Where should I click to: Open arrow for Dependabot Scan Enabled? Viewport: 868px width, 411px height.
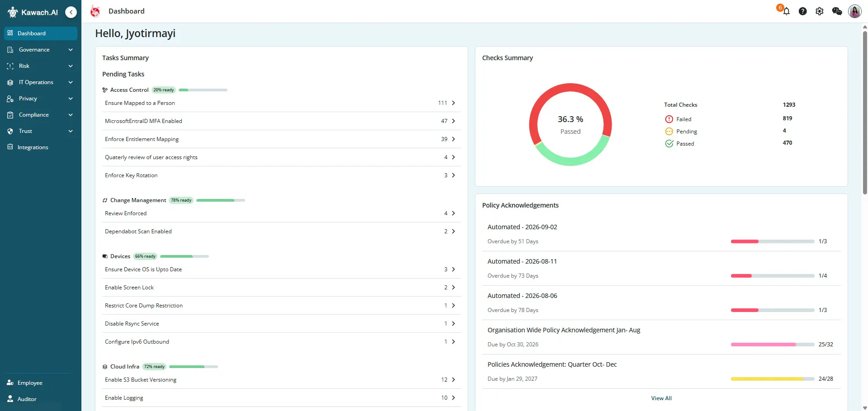point(453,231)
